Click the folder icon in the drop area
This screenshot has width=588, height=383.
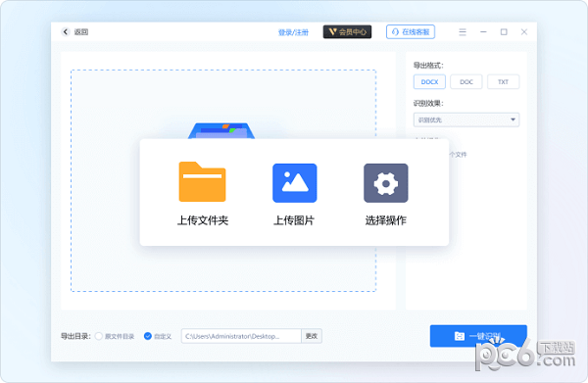pyautogui.click(x=221, y=131)
